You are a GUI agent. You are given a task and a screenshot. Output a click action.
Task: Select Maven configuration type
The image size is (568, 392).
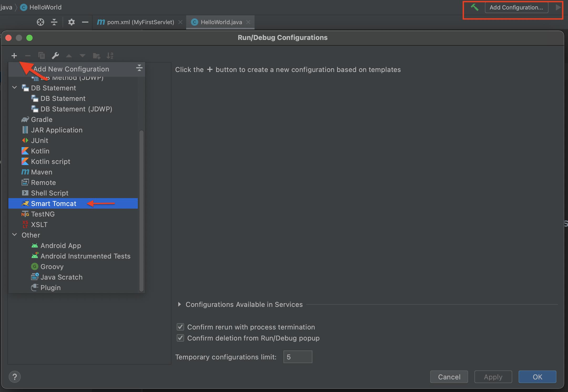coord(73,172)
